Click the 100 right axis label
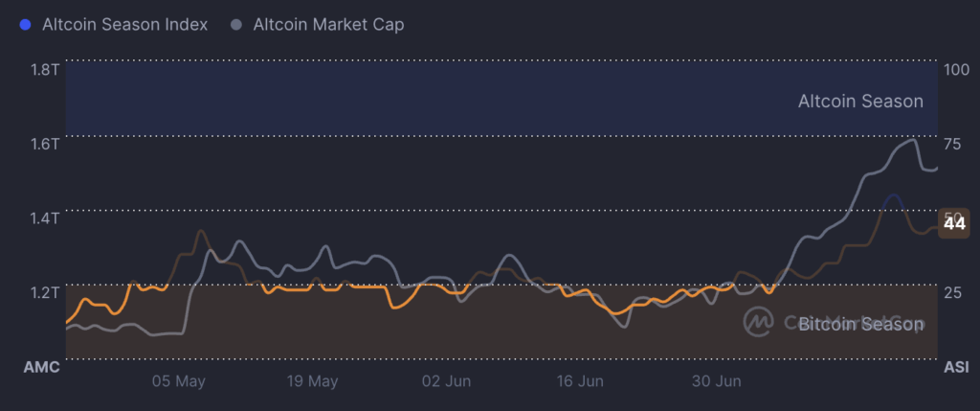Image resolution: width=980 pixels, height=411 pixels. (x=956, y=69)
